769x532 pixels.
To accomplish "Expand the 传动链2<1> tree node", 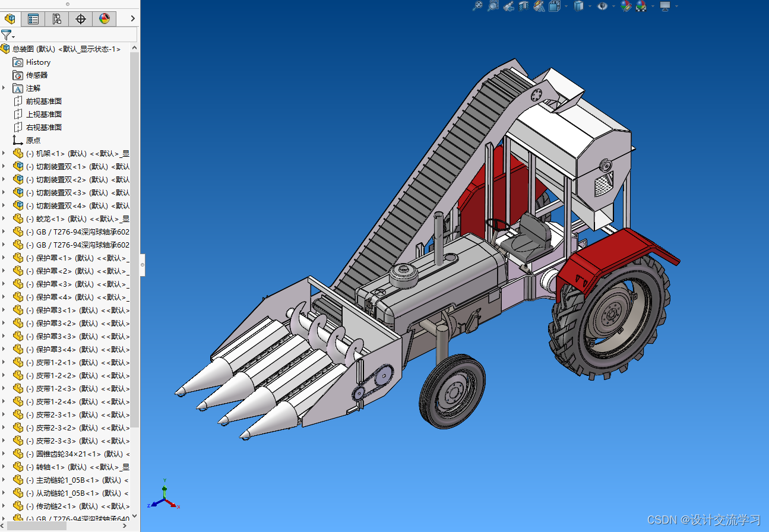I will [x=4, y=506].
